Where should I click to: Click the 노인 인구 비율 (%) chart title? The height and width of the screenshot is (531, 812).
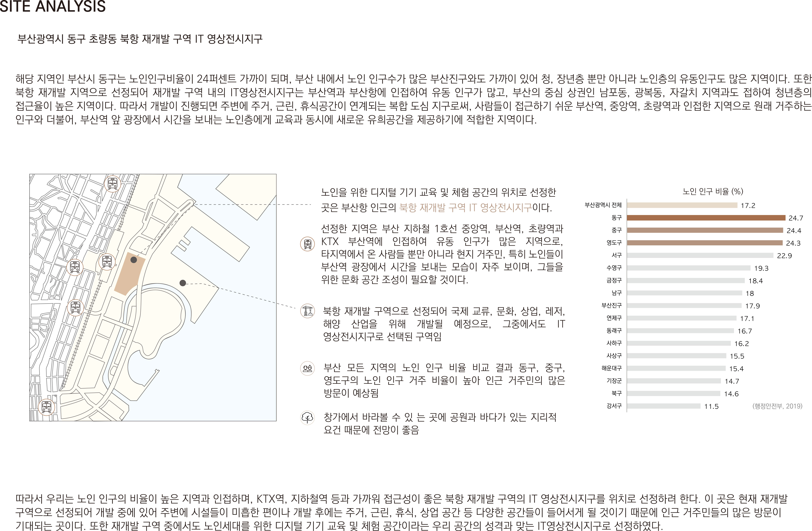point(713,191)
